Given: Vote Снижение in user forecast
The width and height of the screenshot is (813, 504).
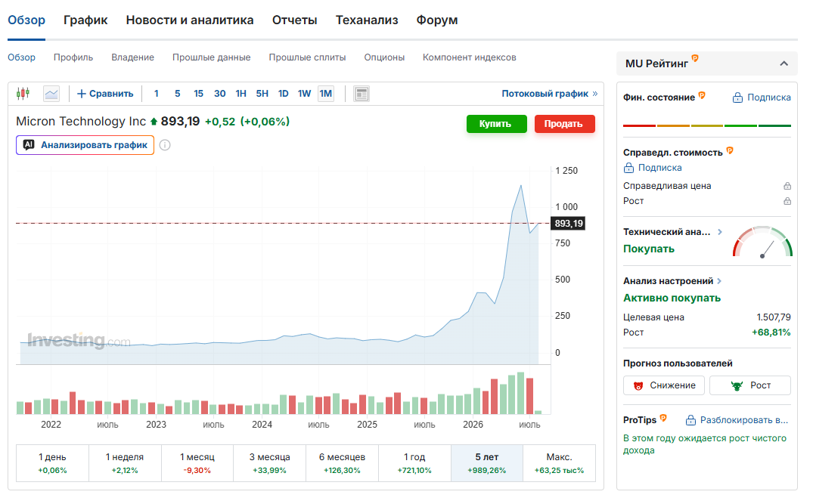Looking at the screenshot, I should coord(664,385).
